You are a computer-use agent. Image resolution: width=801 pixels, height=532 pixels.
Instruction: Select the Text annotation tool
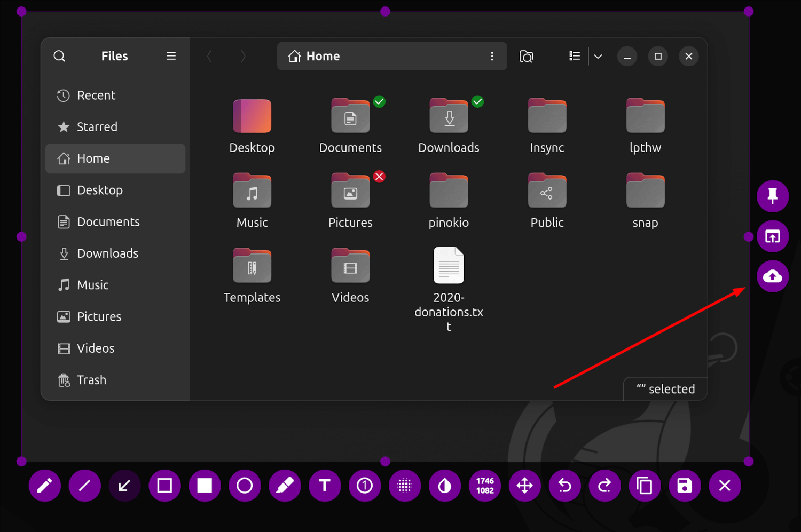(325, 486)
